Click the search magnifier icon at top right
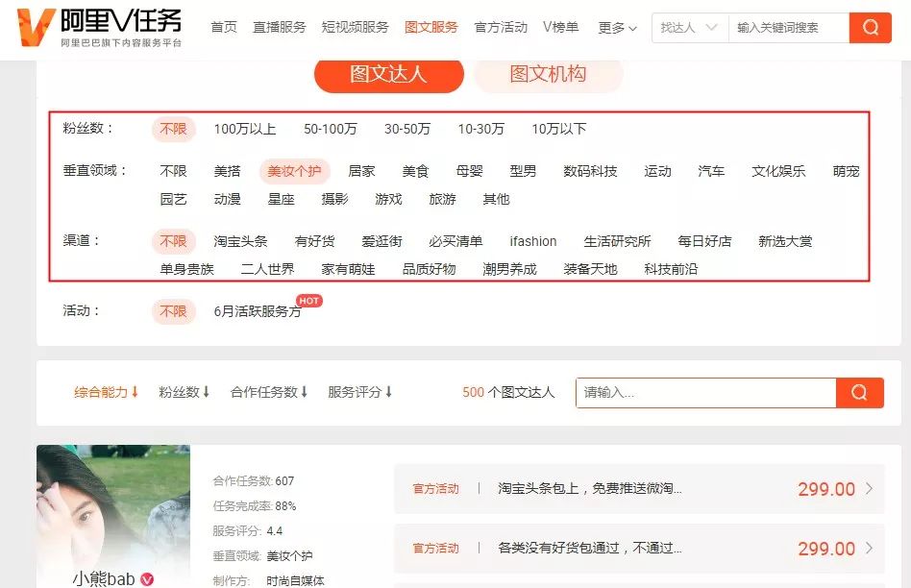The height and width of the screenshot is (588, 911). (x=870, y=29)
